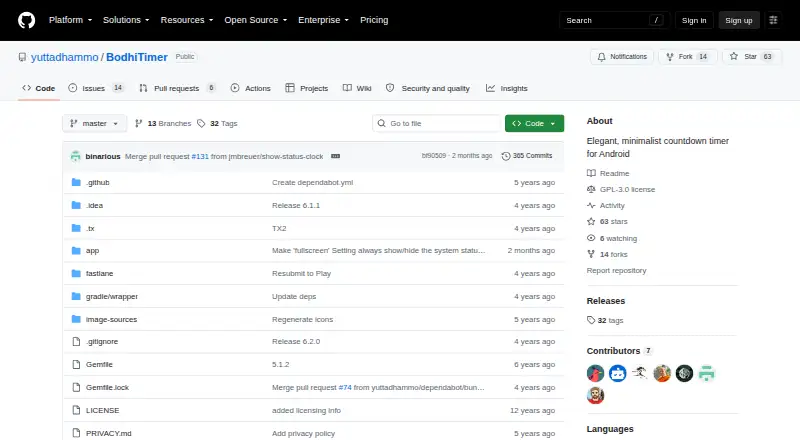Click the Go to file search field
The image size is (800, 440).
click(x=437, y=124)
